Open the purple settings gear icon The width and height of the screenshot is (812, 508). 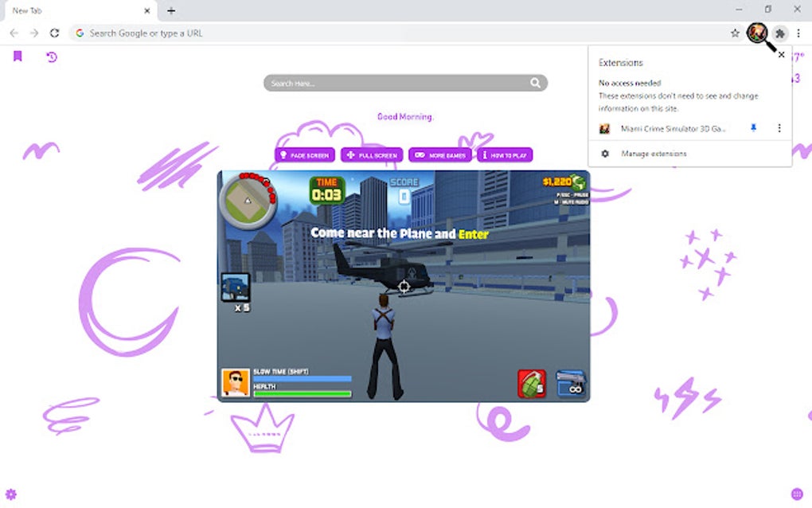coord(11,494)
